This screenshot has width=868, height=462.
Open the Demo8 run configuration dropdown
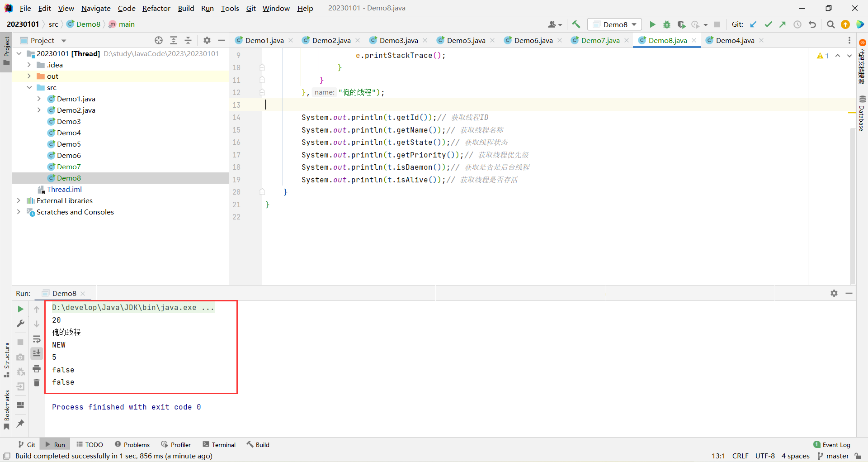tap(614, 24)
